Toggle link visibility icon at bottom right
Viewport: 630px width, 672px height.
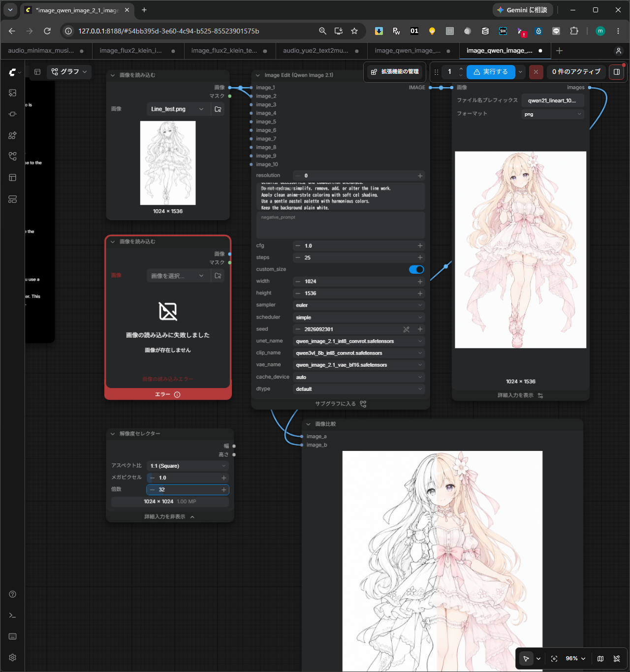click(x=617, y=659)
